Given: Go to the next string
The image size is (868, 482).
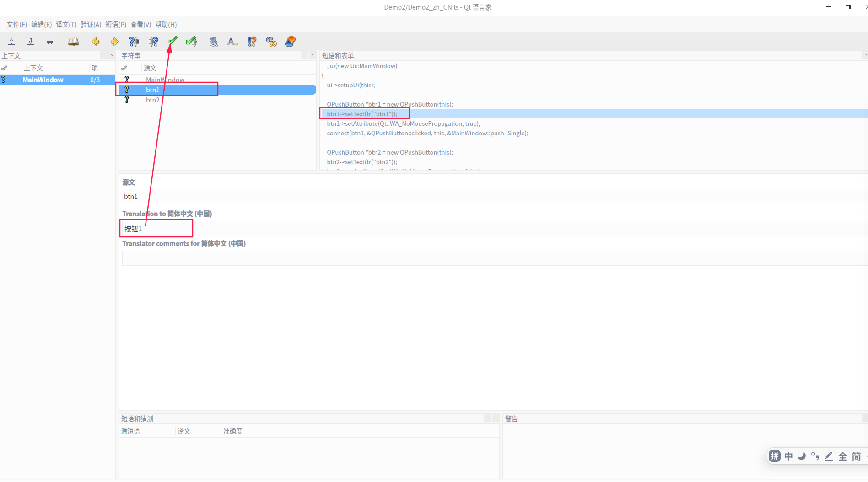Looking at the screenshot, I should pyautogui.click(x=115, y=41).
